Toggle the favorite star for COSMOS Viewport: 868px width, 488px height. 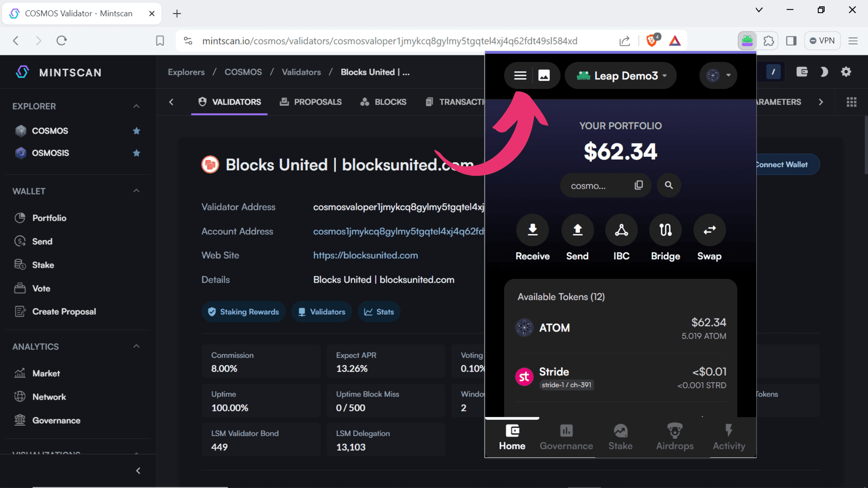coord(137,131)
